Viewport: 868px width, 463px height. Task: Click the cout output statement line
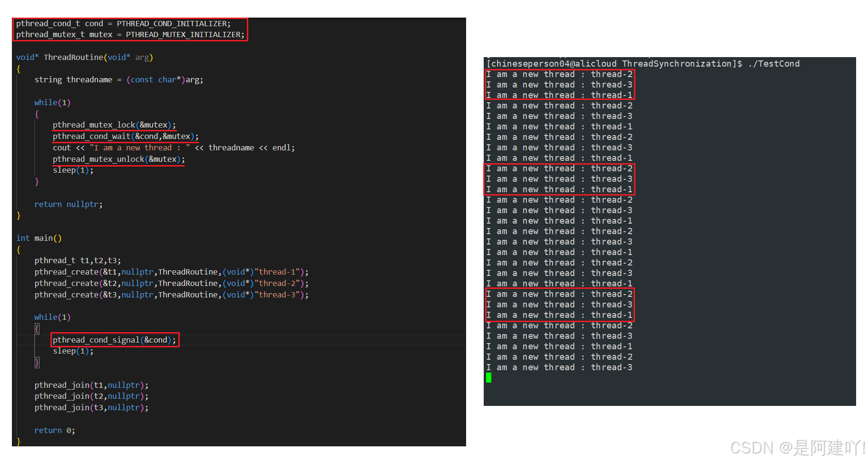tap(174, 148)
